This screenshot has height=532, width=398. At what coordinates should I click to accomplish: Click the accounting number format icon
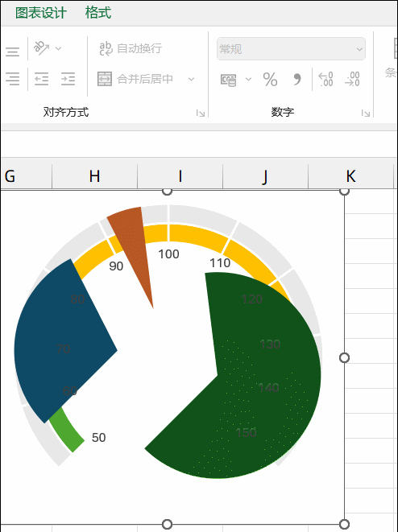pos(229,80)
